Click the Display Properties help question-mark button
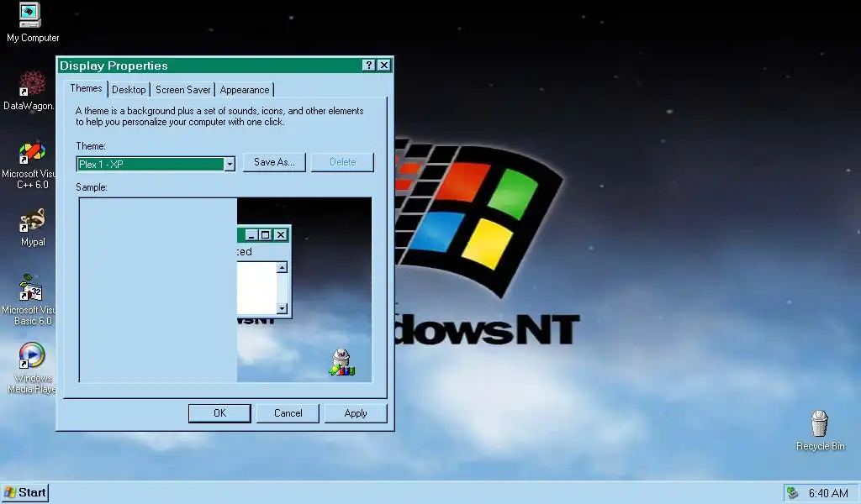The image size is (861, 504). pos(369,66)
